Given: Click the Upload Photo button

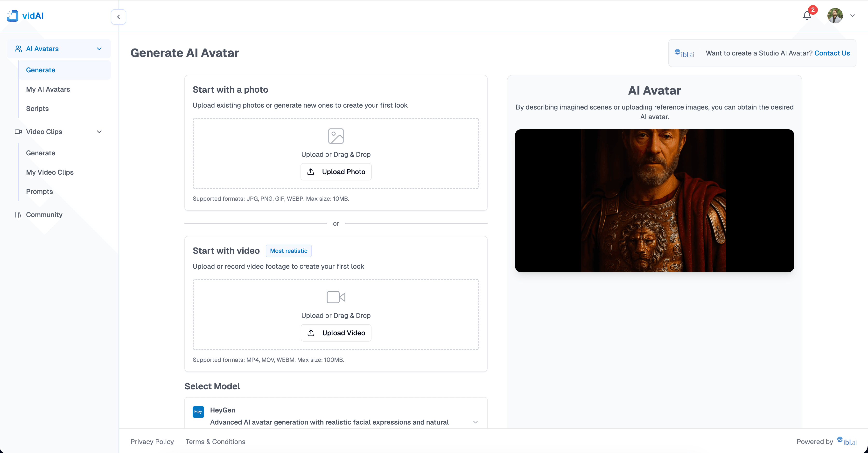Looking at the screenshot, I should (336, 172).
